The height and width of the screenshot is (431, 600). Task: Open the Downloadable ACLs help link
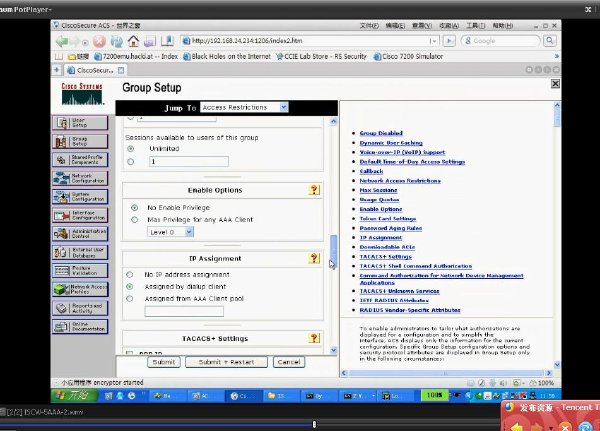point(387,247)
